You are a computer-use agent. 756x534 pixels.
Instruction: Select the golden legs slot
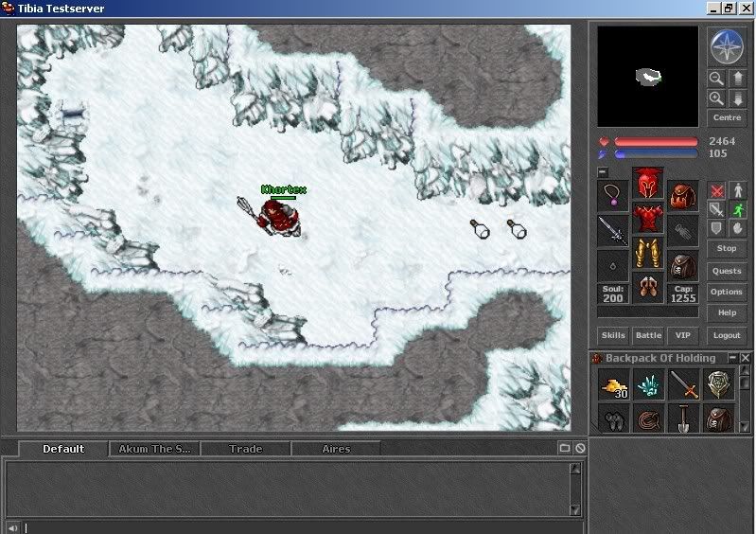point(647,253)
